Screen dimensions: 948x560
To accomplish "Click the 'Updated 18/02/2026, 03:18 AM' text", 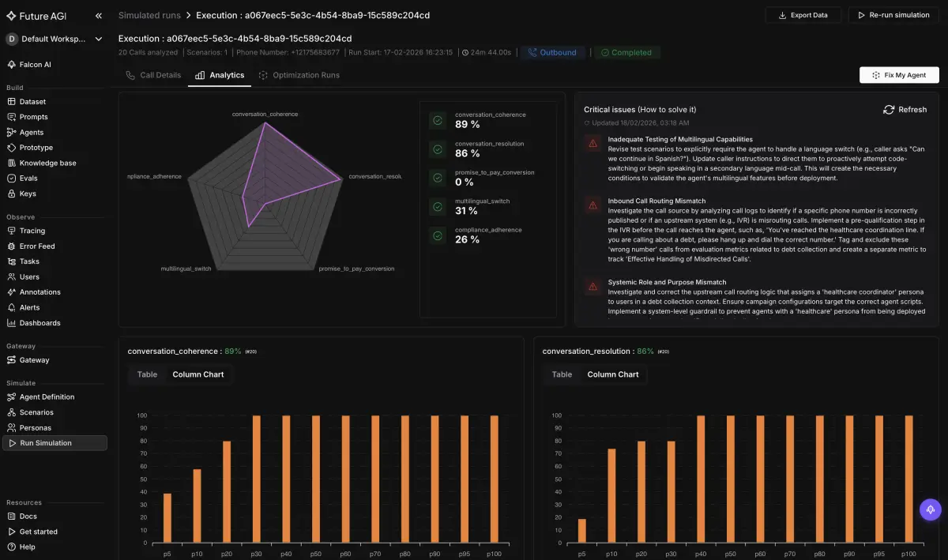I will [x=639, y=123].
